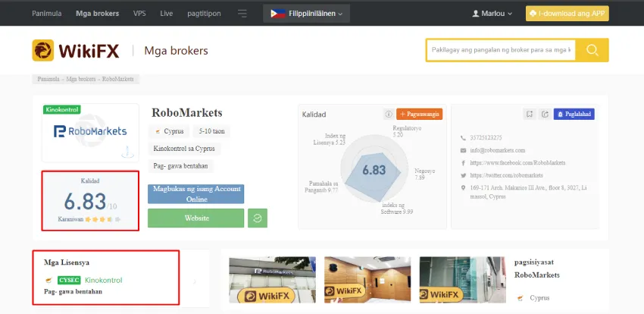
Task: Click Panimula in the breadcrumb
Action: pyautogui.click(x=48, y=79)
